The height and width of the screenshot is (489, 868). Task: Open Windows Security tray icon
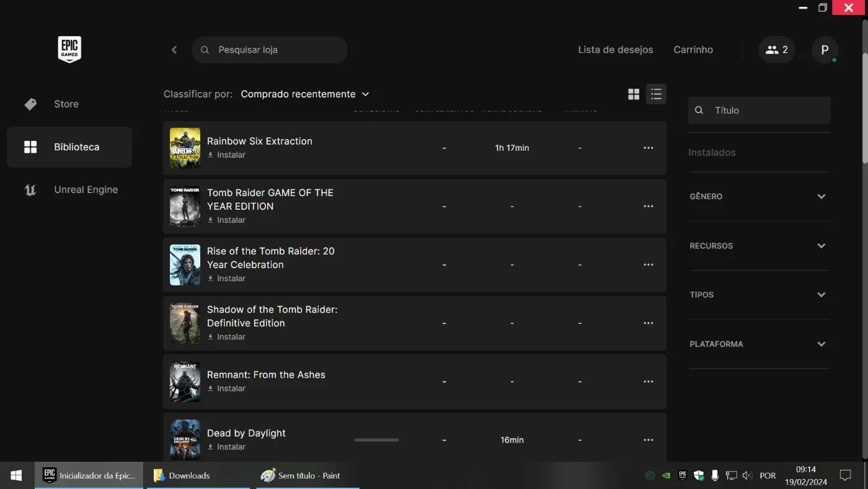[699, 476]
